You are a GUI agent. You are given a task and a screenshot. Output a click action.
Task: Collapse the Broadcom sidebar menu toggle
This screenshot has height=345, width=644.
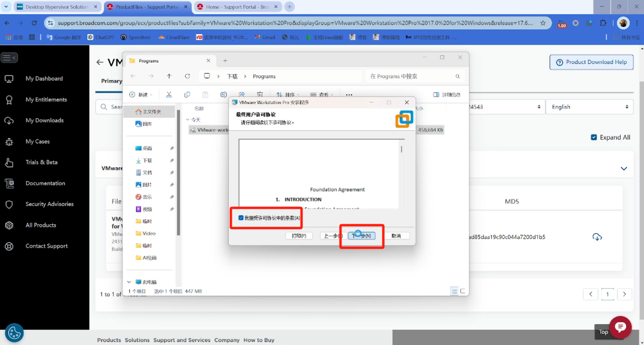coord(10,58)
